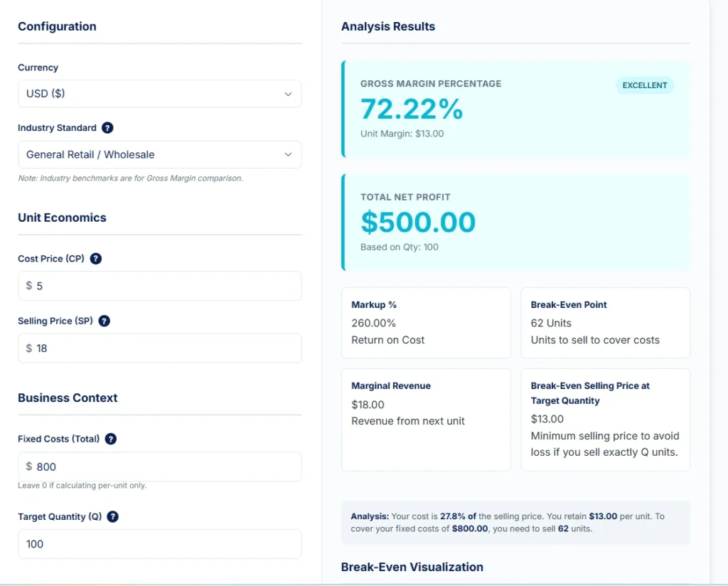Click into the Target Quantity field showing 100
The height and width of the screenshot is (586, 728).
click(159, 544)
